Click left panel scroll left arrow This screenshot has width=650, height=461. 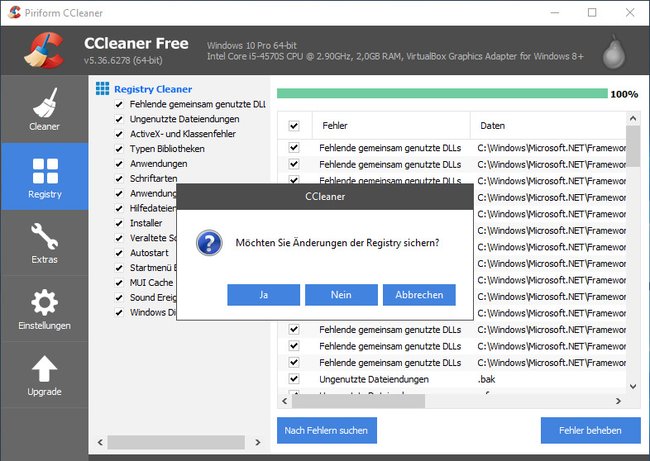(x=100, y=442)
